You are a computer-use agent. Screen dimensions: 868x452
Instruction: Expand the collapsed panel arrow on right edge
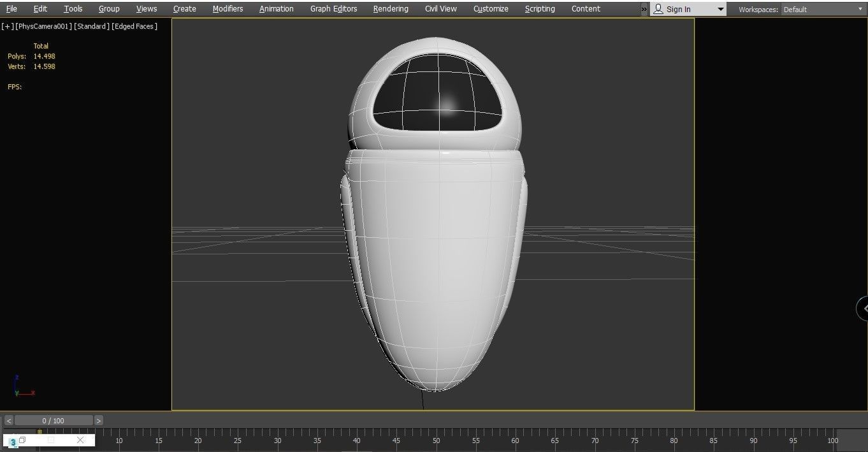[863, 309]
